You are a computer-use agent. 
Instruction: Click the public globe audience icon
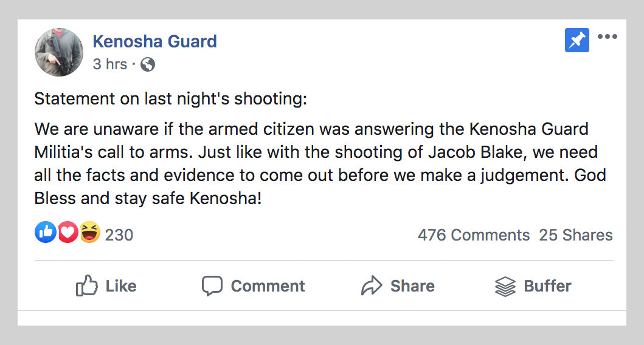pyautogui.click(x=148, y=64)
